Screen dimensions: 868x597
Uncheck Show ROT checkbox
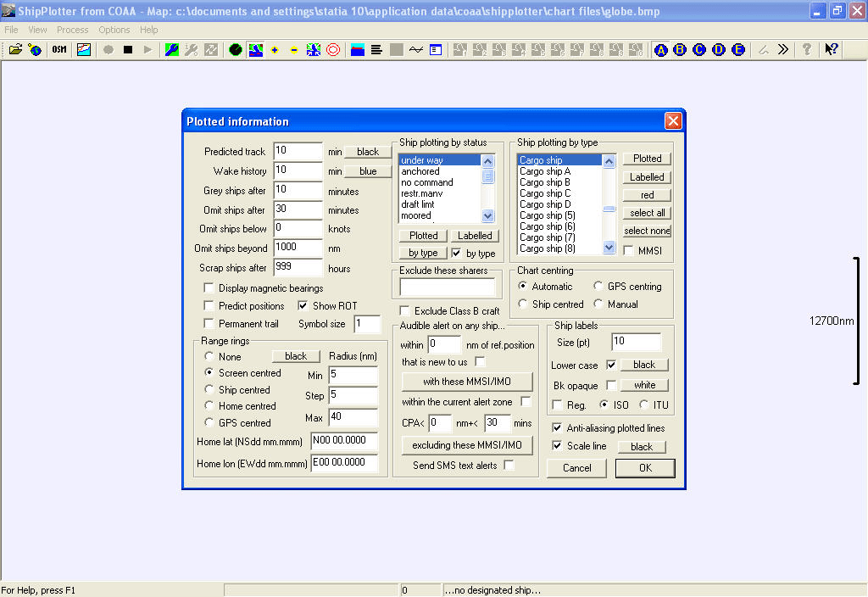(303, 305)
